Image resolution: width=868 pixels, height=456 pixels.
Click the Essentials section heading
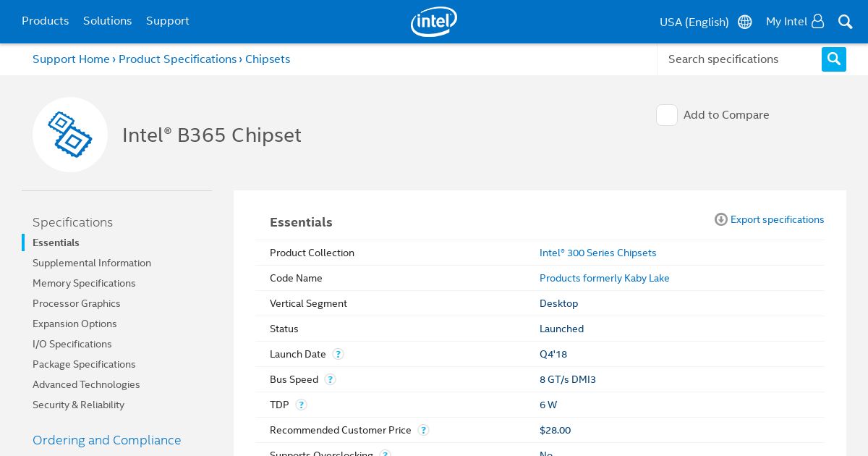[301, 222]
